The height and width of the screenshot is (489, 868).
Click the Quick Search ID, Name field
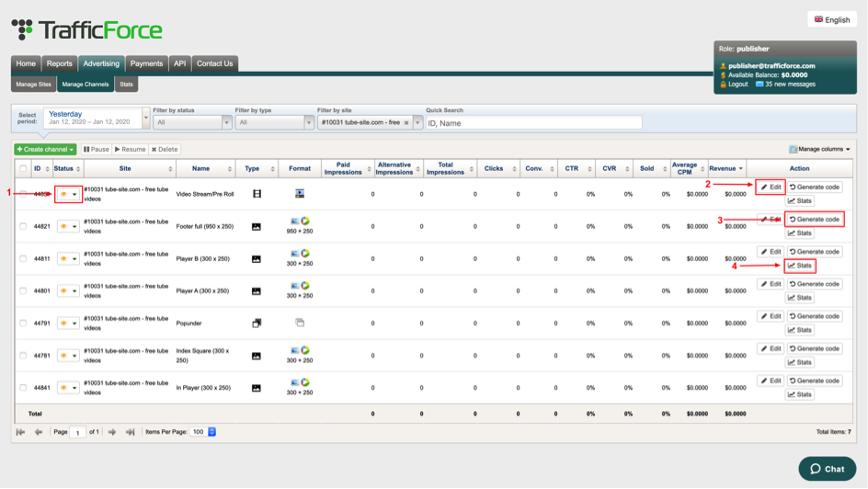533,123
